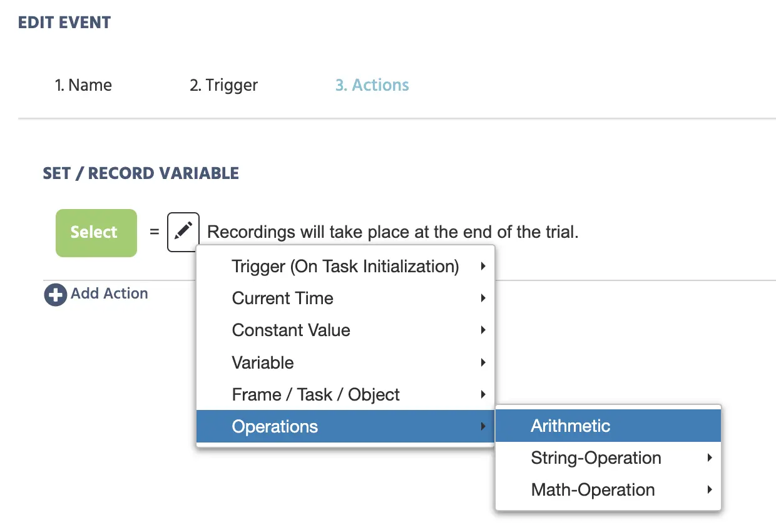The height and width of the screenshot is (532, 776).
Task: Choose Trigger (On Task Initialization) menu entry
Action: point(345,267)
